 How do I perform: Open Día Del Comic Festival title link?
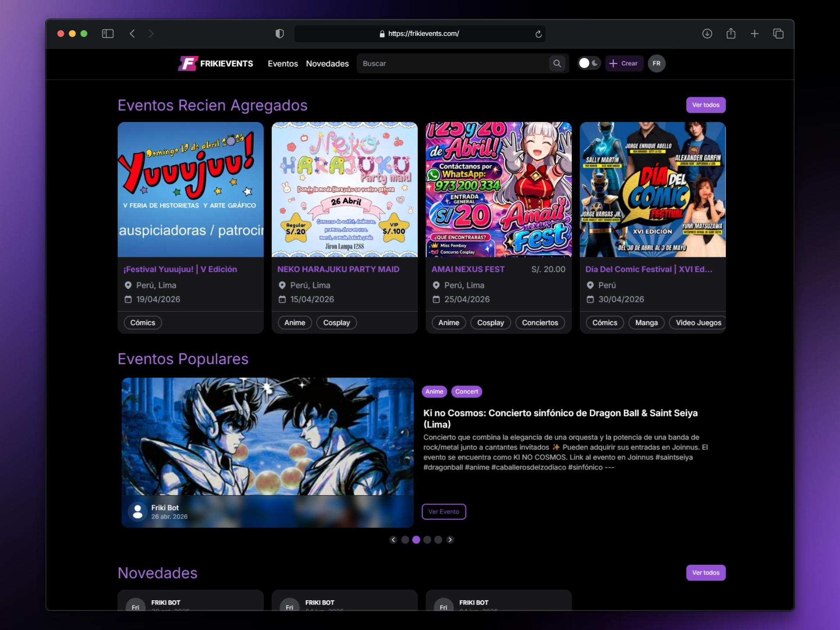pos(649,269)
